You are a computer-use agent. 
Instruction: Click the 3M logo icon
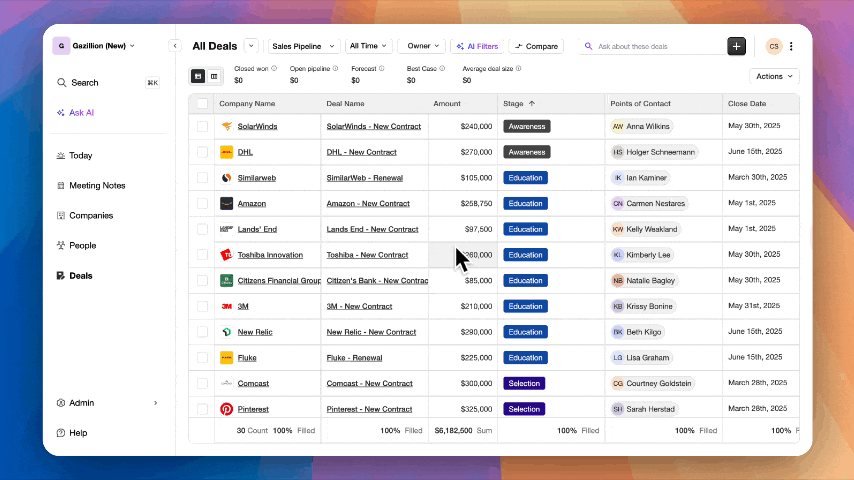click(227, 306)
